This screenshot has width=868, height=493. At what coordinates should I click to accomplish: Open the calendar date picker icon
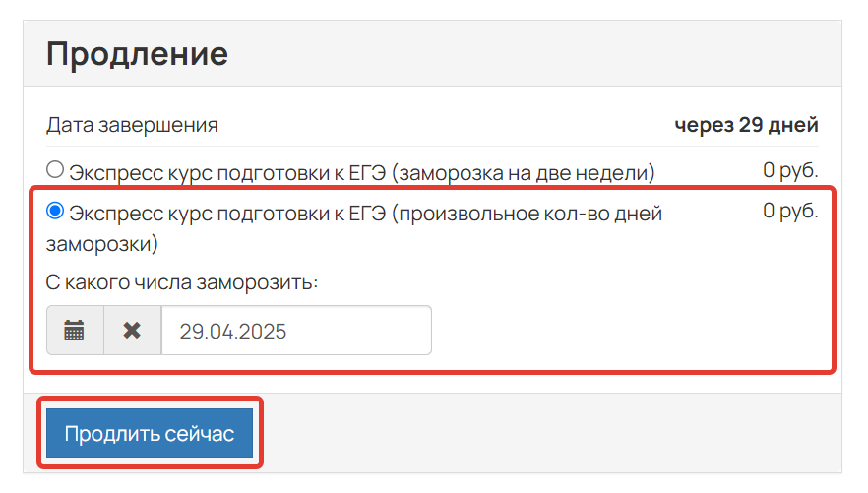point(75,331)
